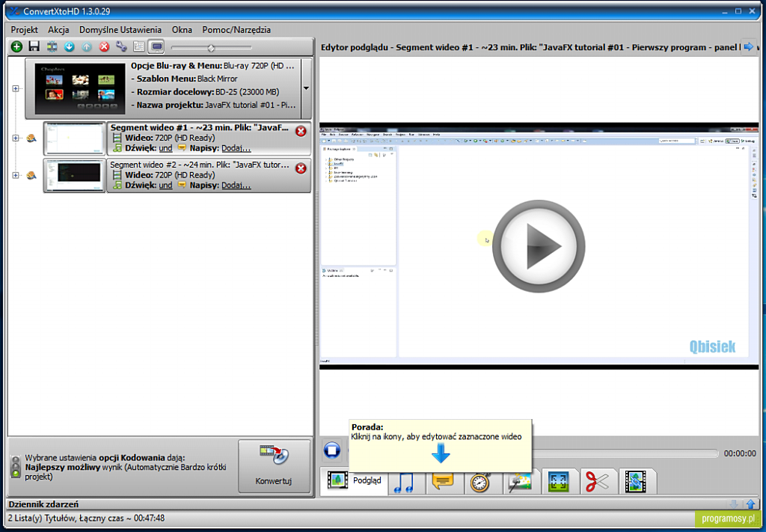The height and width of the screenshot is (532, 766).
Task: Open the Okna menu
Action: point(182,30)
